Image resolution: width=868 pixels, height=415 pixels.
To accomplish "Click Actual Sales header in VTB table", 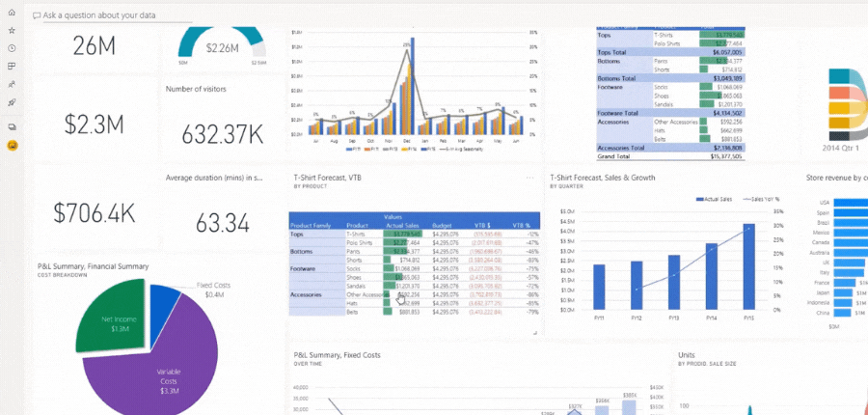I will (x=402, y=226).
